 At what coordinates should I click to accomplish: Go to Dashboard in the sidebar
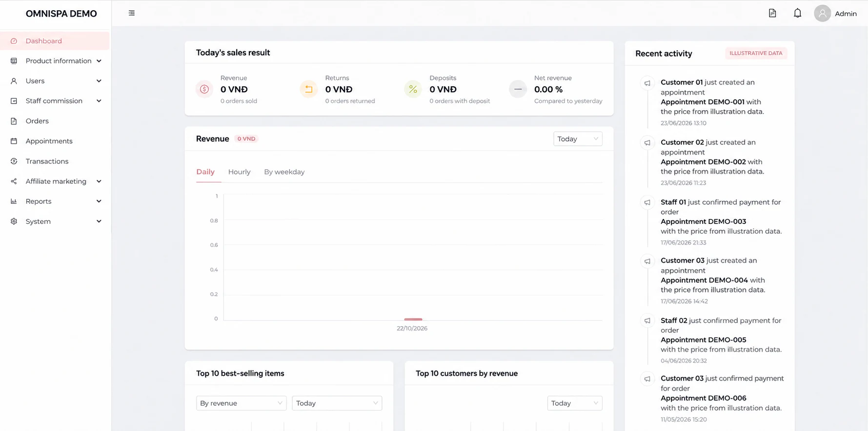55,41
